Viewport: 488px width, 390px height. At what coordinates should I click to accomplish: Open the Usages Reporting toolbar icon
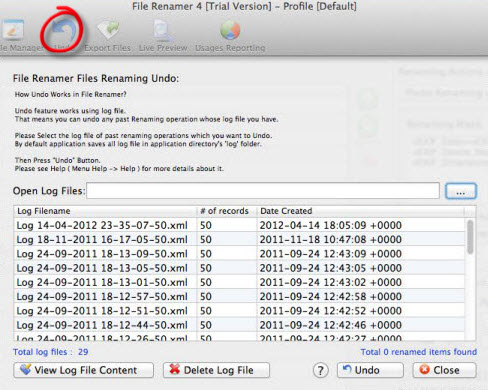tap(230, 30)
